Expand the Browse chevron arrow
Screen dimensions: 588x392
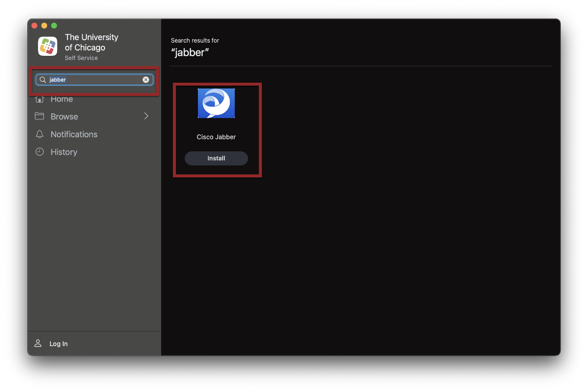tap(146, 116)
